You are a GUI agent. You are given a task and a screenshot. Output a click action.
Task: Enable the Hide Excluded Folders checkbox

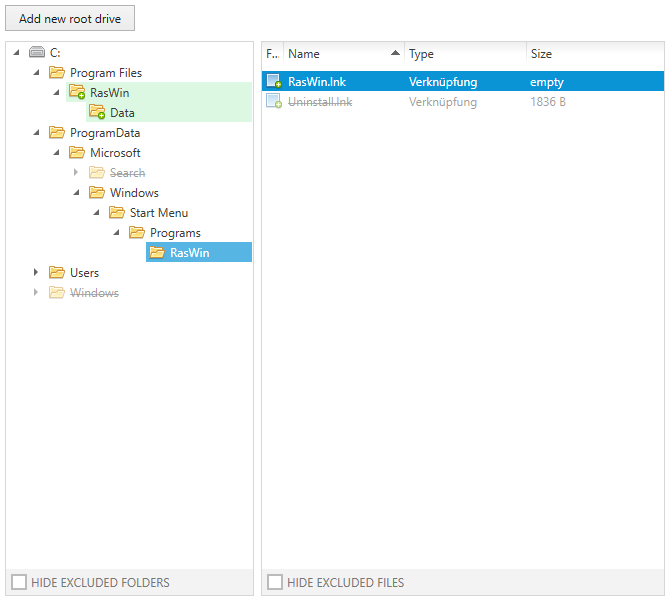18,582
